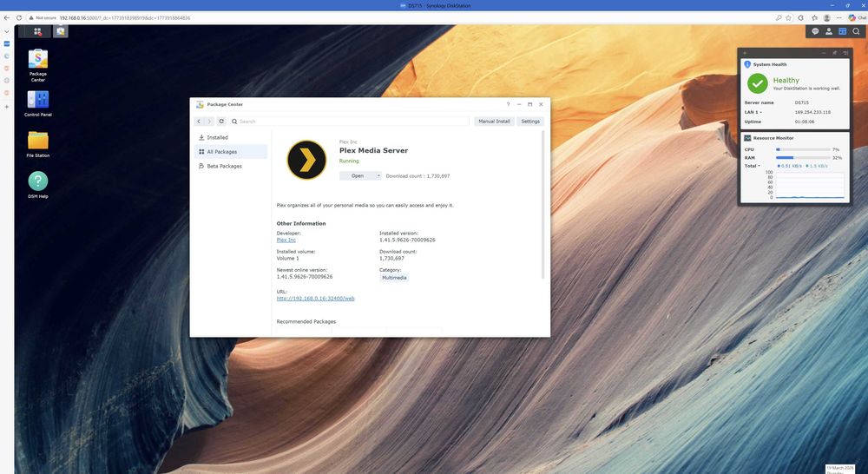This screenshot has height=474, width=868.
Task: Pin the widget panel with the pin icon
Action: pos(835,53)
